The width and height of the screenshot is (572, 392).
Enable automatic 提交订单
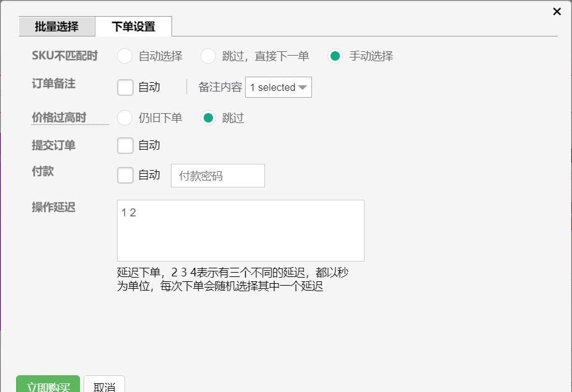coord(124,145)
